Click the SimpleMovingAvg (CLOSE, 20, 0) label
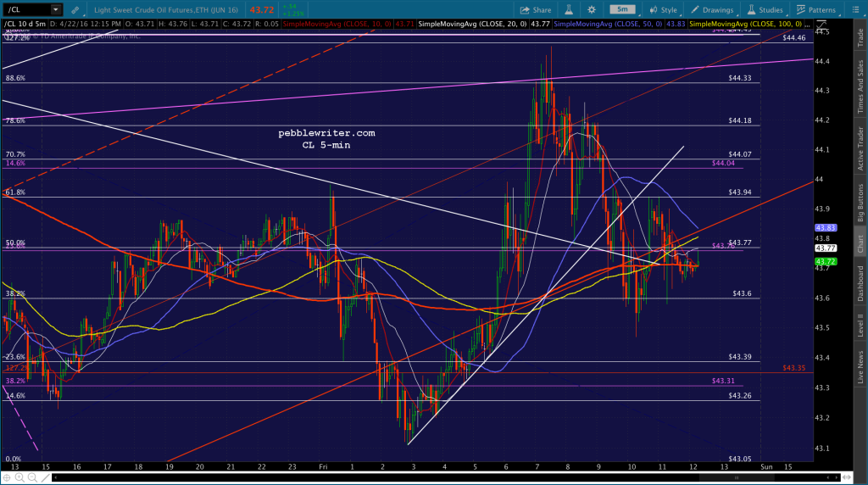 [x=472, y=24]
